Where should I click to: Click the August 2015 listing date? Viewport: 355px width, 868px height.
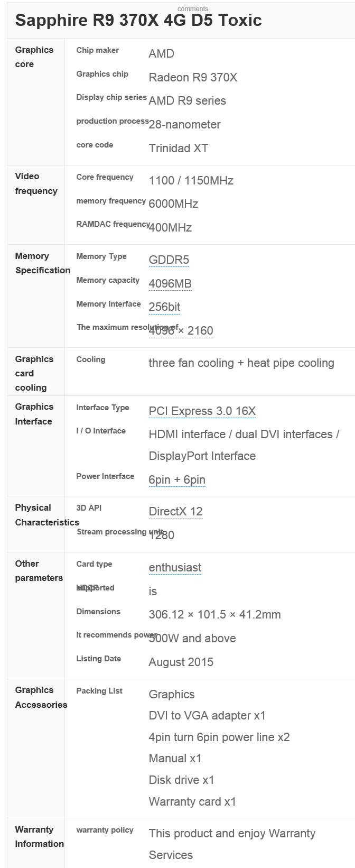(181, 662)
